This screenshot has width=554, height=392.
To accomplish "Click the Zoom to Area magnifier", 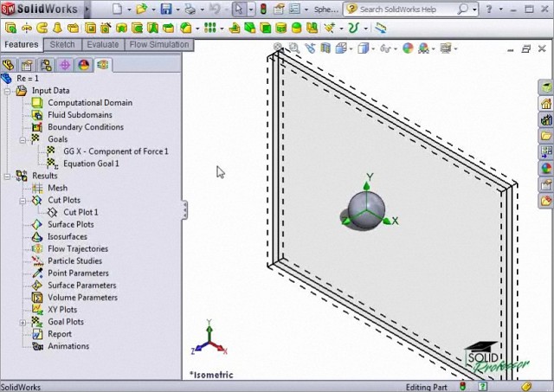I will coord(293,48).
